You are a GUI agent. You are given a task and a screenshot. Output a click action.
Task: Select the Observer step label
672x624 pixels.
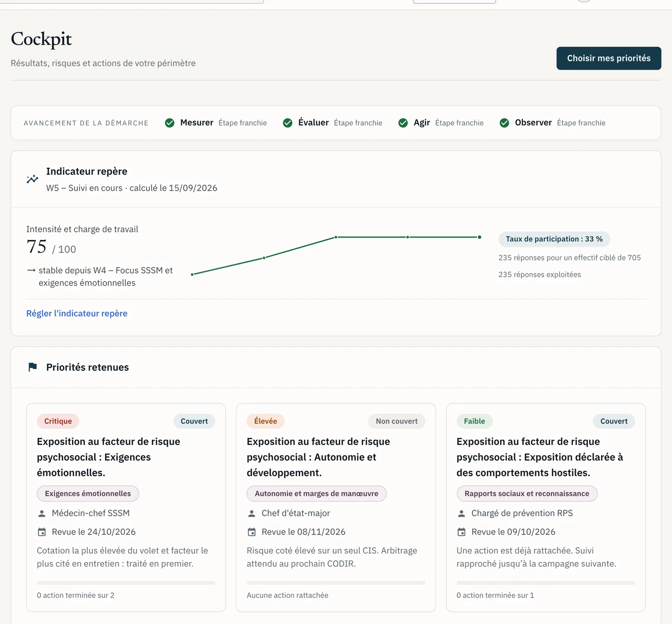(x=533, y=123)
